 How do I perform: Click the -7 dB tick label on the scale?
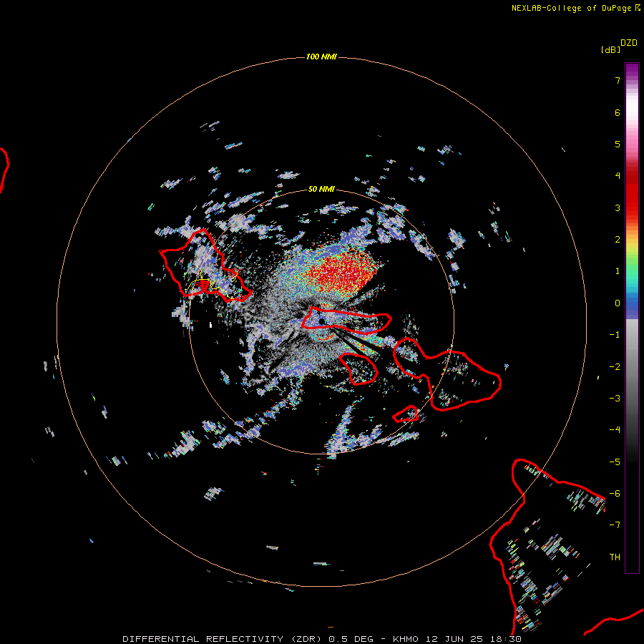click(615, 525)
